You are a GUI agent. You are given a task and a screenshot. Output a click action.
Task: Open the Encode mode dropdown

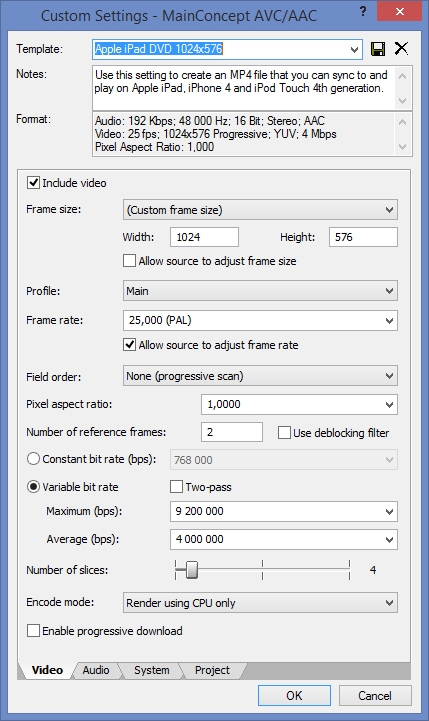click(x=260, y=603)
